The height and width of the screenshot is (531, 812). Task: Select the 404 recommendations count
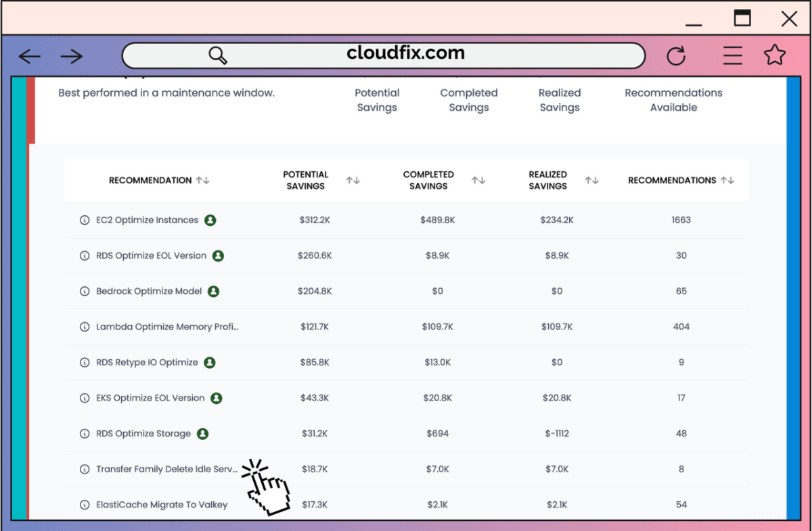(x=681, y=327)
